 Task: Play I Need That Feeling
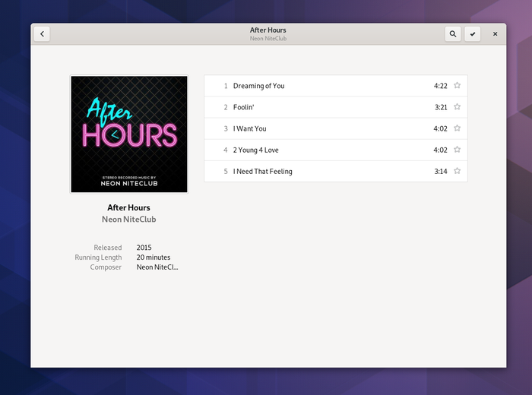tap(262, 171)
